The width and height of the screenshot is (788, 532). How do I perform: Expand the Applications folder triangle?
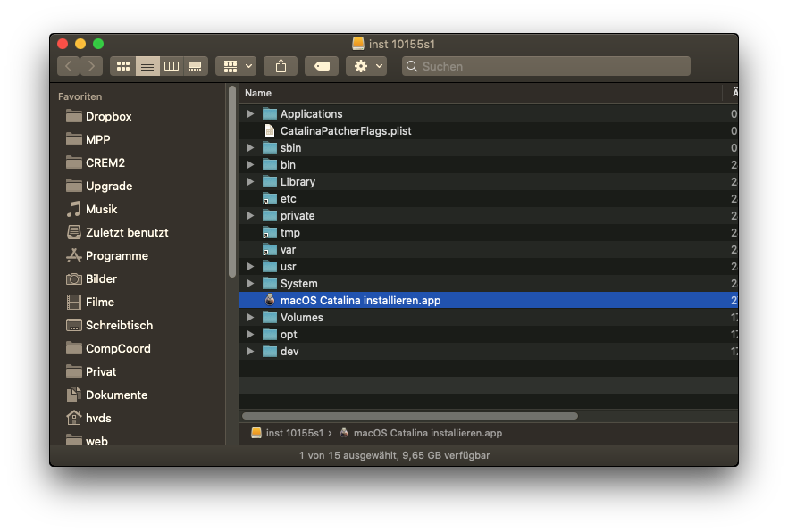tap(250, 114)
